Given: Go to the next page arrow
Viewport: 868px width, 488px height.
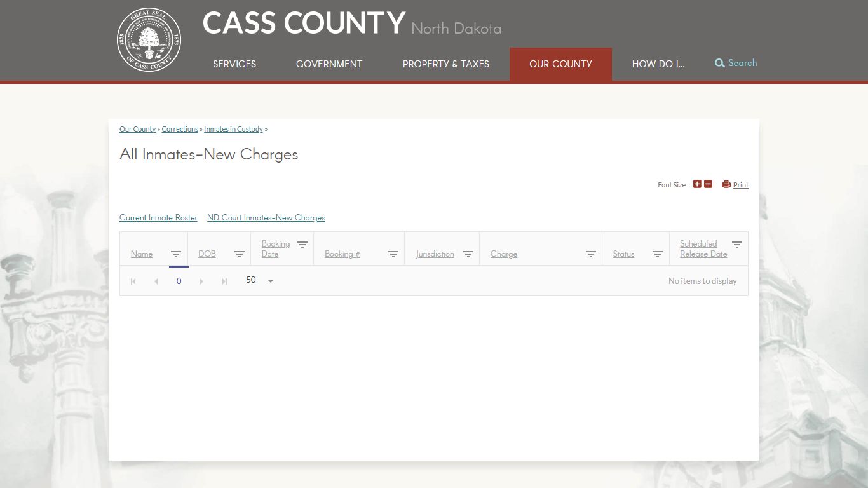Looking at the screenshot, I should [x=201, y=281].
